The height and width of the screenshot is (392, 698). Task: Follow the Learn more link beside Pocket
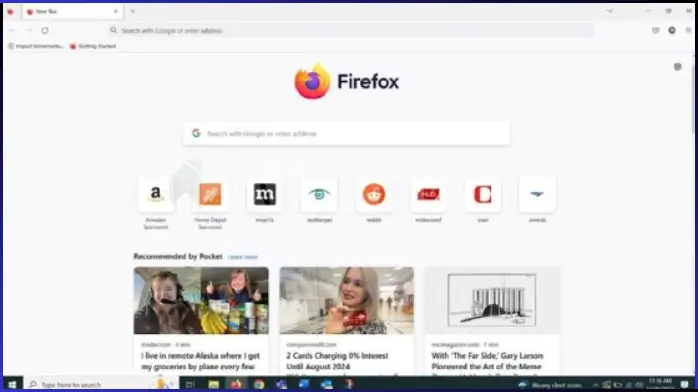tap(243, 257)
